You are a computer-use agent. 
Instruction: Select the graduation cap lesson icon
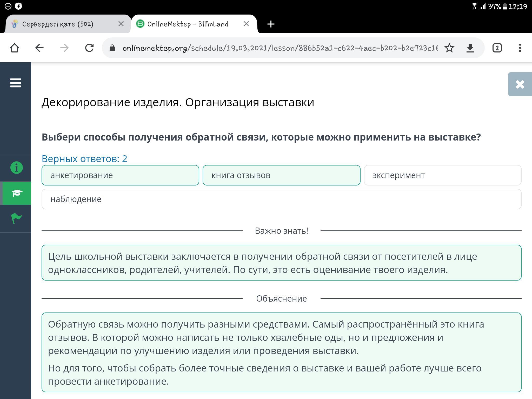pos(17,193)
